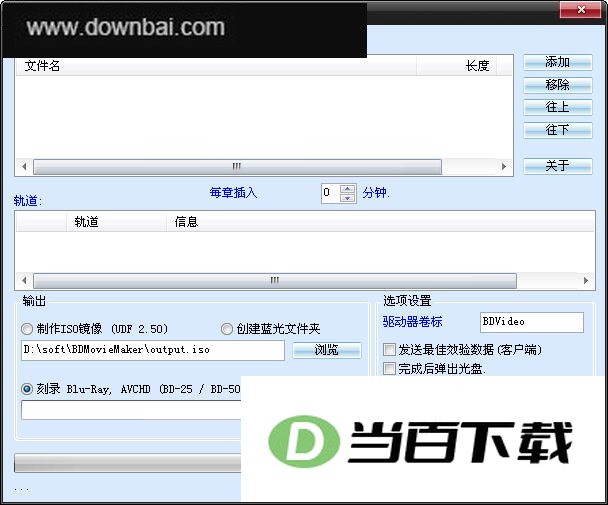Click the 移除 (Remove) button
This screenshot has height=505, width=608.
pos(558,85)
